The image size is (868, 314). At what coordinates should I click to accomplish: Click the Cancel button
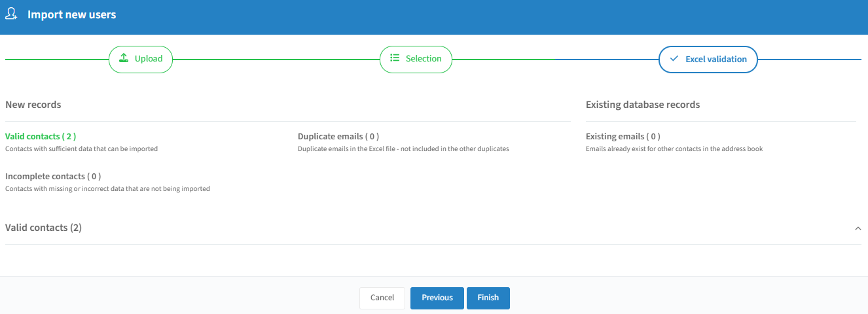pyautogui.click(x=382, y=298)
